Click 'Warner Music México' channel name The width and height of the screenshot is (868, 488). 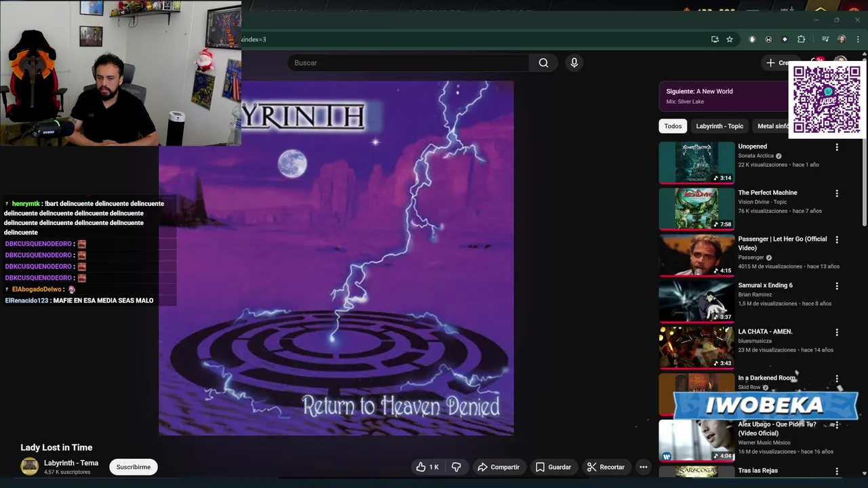pyautogui.click(x=764, y=443)
